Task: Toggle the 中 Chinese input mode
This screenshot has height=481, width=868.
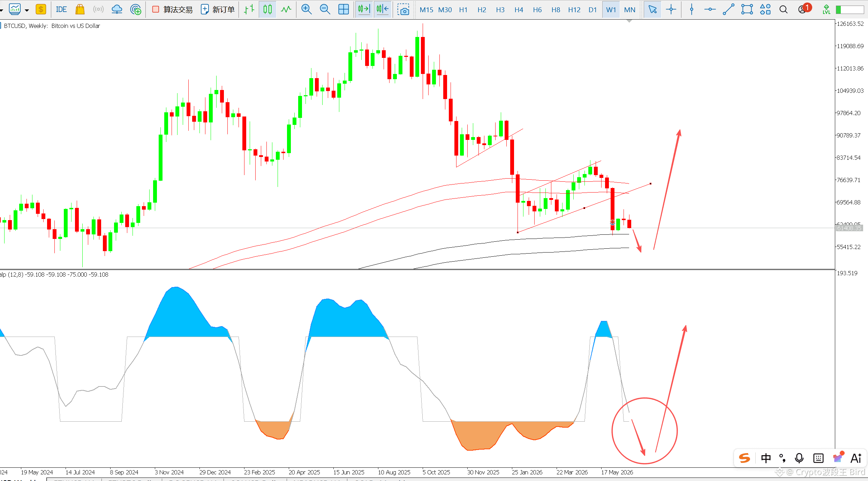Action: click(x=765, y=458)
